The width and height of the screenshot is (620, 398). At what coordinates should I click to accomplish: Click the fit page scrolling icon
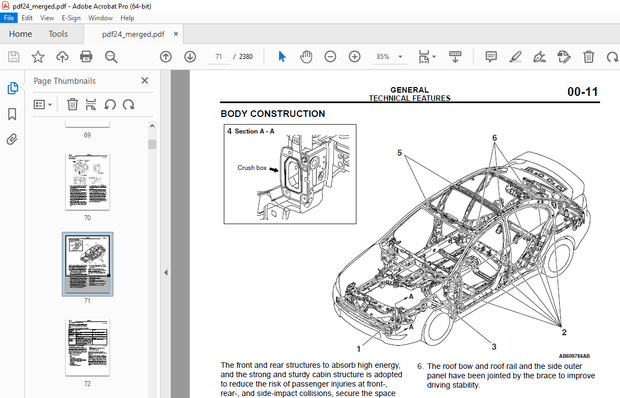click(424, 57)
